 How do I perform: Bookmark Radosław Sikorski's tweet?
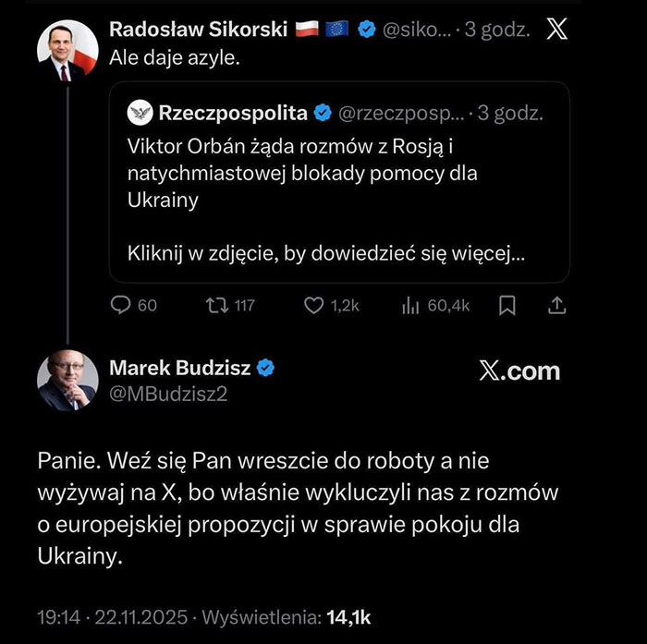[x=507, y=306]
